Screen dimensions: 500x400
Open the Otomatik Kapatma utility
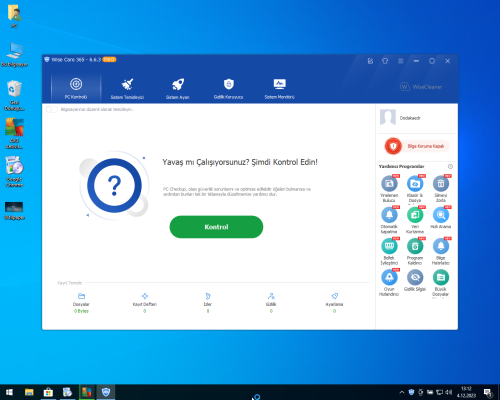[389, 220]
